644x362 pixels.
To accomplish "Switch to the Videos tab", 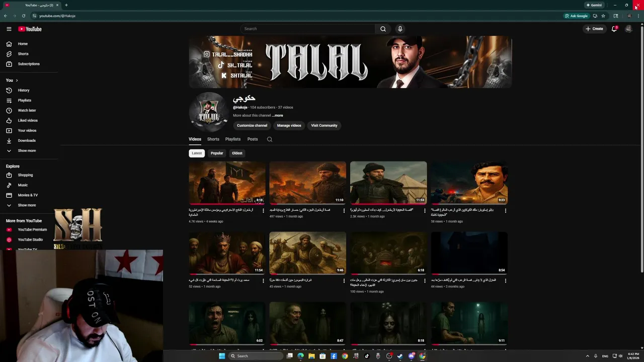I will point(195,139).
